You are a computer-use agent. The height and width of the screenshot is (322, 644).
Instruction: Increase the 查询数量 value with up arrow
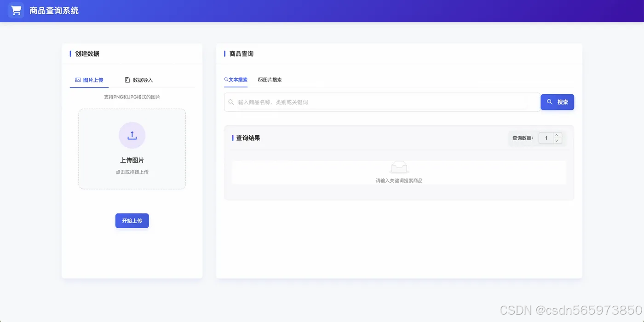click(558, 135)
